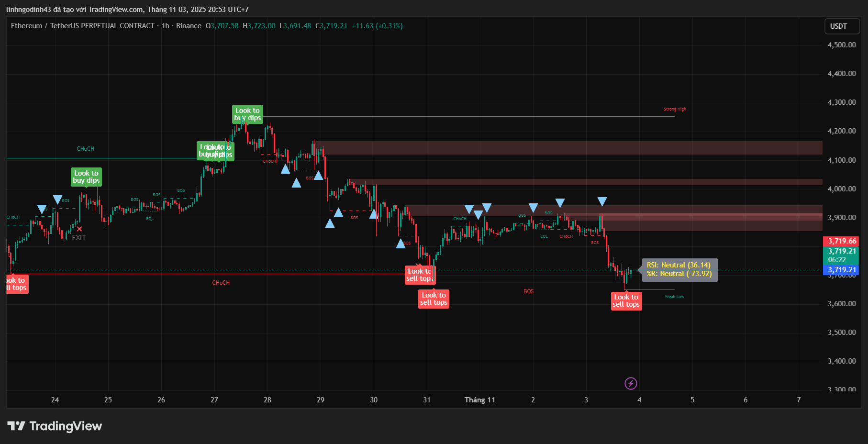Click date 7 on the time axis
Image resolution: width=868 pixels, height=444 pixels.
[799, 400]
